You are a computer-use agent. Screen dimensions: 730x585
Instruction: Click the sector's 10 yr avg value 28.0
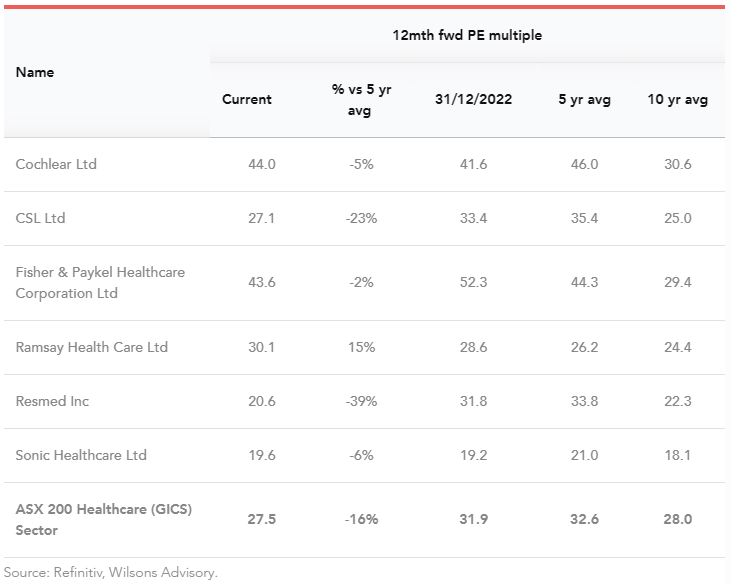[x=678, y=519]
